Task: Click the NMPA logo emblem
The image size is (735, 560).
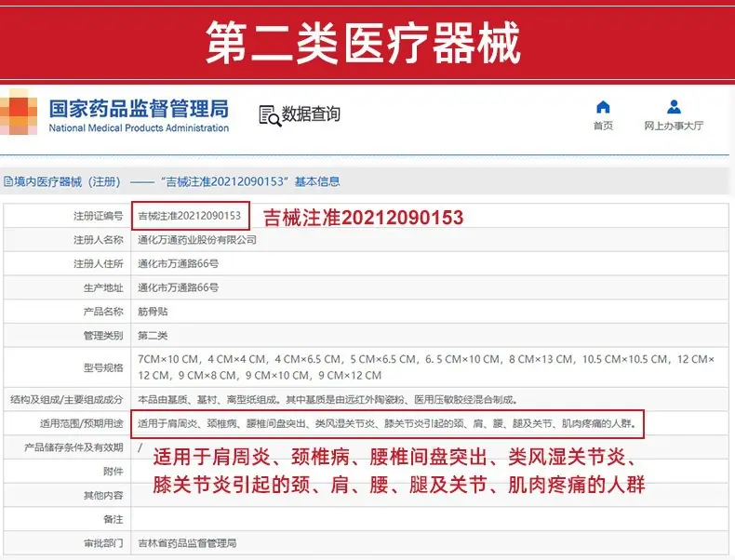Action: point(19,112)
